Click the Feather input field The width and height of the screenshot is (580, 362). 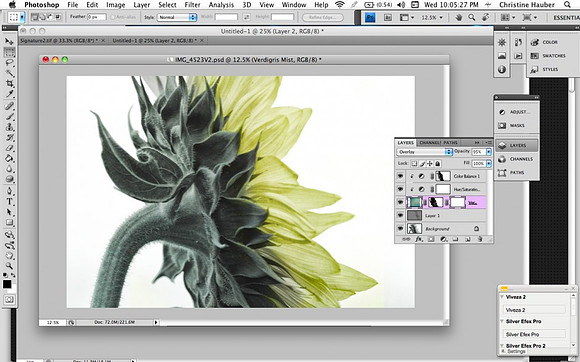pyautogui.click(x=97, y=17)
